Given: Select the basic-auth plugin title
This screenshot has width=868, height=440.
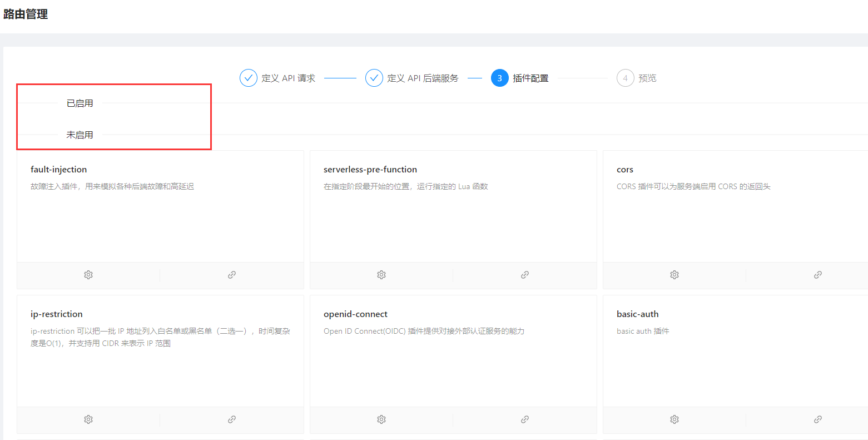Looking at the screenshot, I should click(638, 314).
